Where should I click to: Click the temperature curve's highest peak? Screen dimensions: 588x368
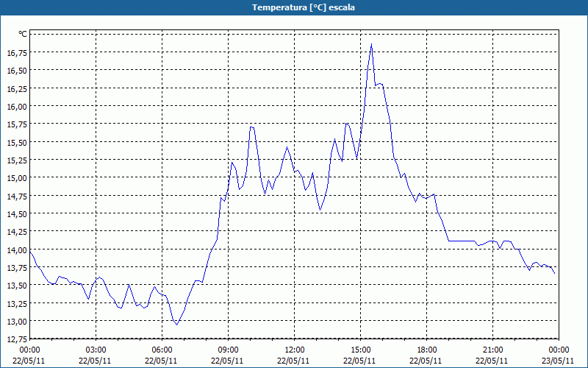point(371,44)
